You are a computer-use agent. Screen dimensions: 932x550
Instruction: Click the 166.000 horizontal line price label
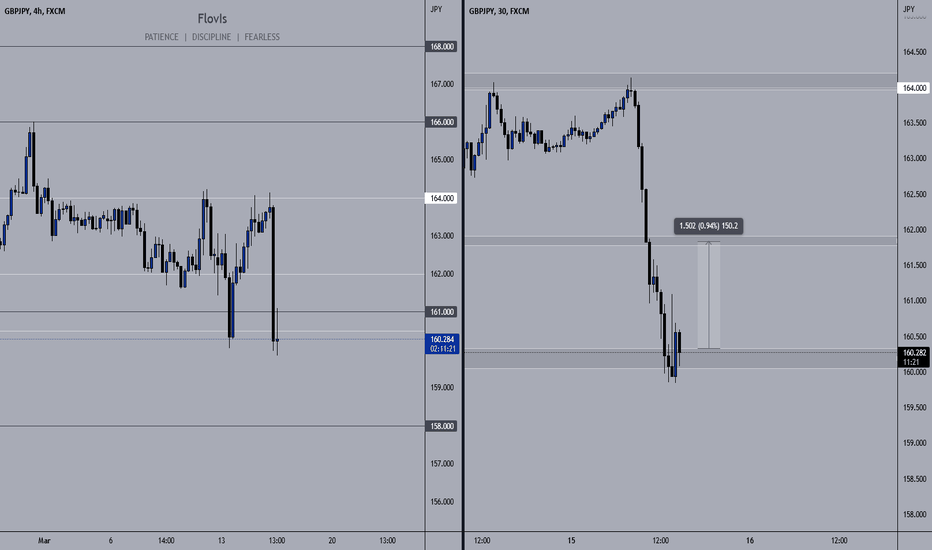(441, 122)
